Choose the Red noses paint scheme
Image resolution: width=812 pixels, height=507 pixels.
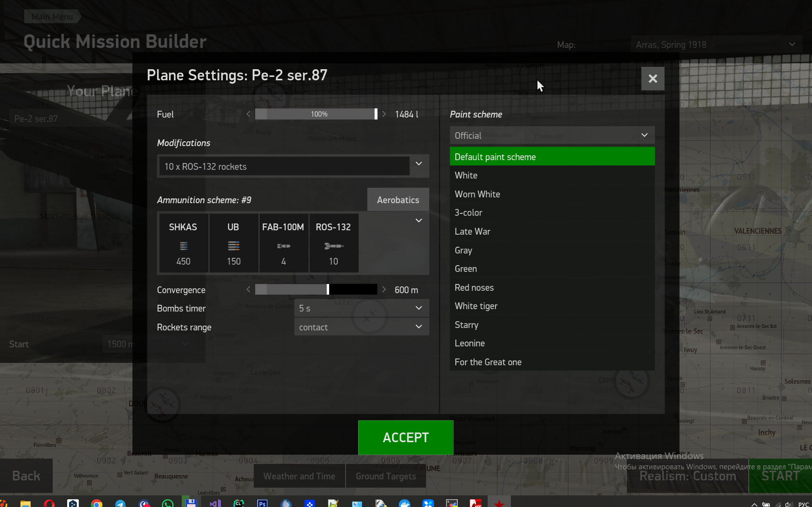point(552,287)
